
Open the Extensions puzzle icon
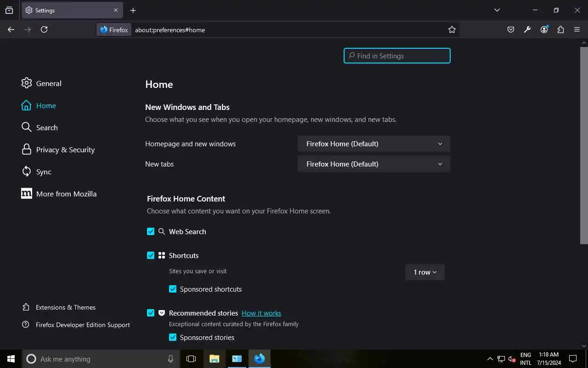click(x=560, y=29)
